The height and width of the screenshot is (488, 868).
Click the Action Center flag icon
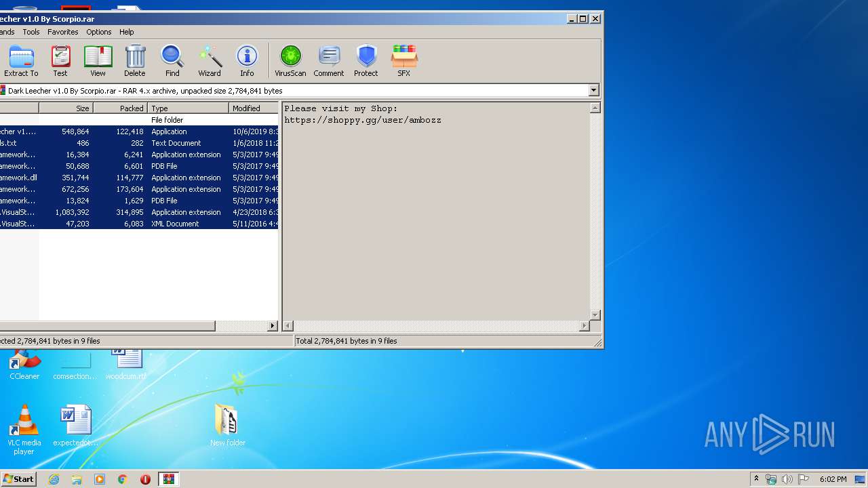803,479
